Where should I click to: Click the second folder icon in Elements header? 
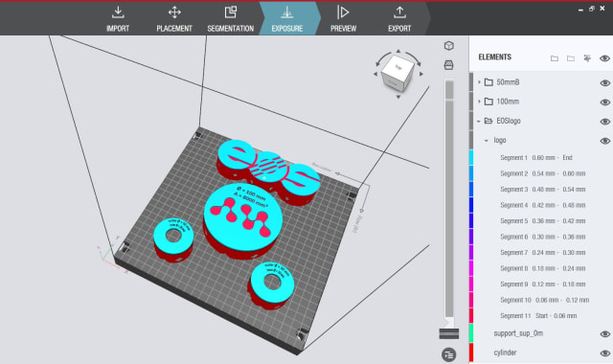(571, 58)
